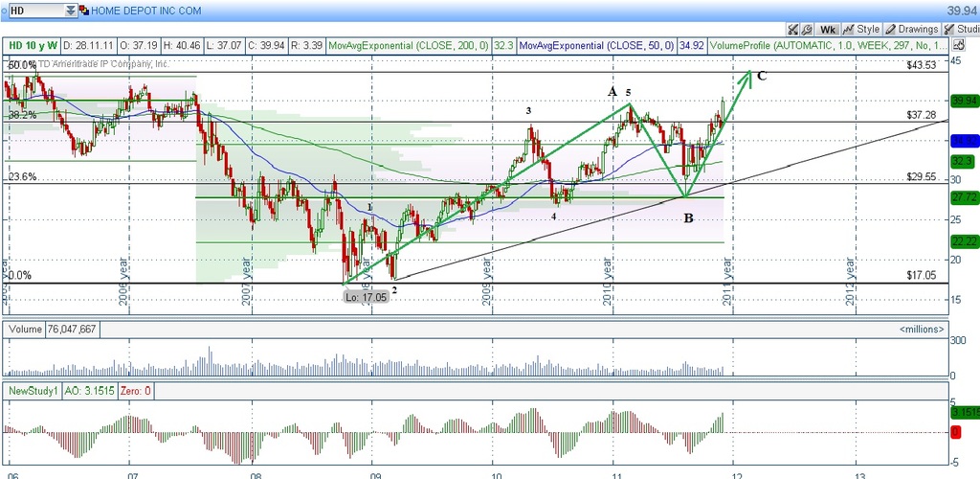Select MovAvgExponential (CLOSE, 50, 0) study label

coord(596,46)
